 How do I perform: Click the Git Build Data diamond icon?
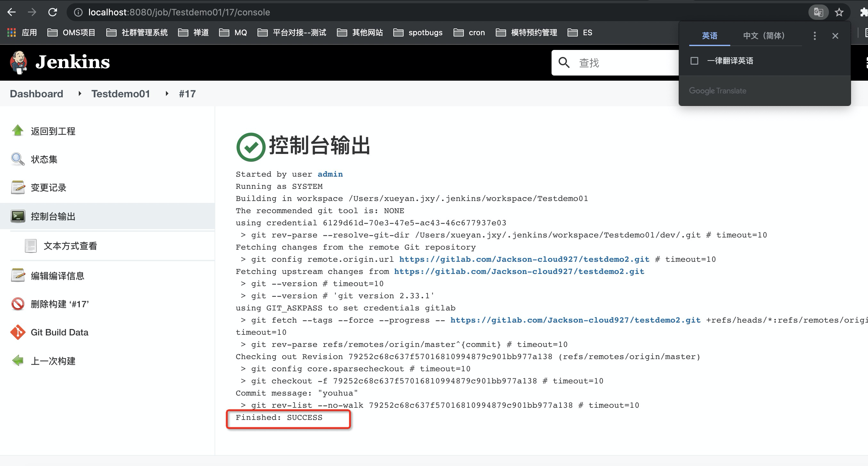[x=18, y=332]
